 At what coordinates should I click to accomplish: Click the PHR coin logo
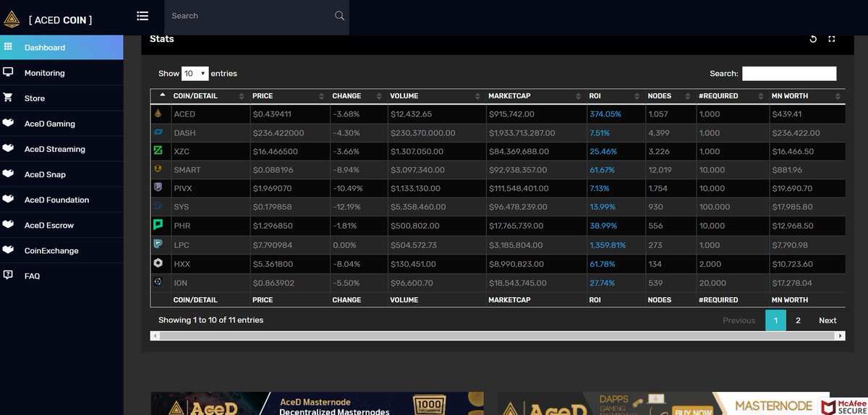pyautogui.click(x=158, y=225)
